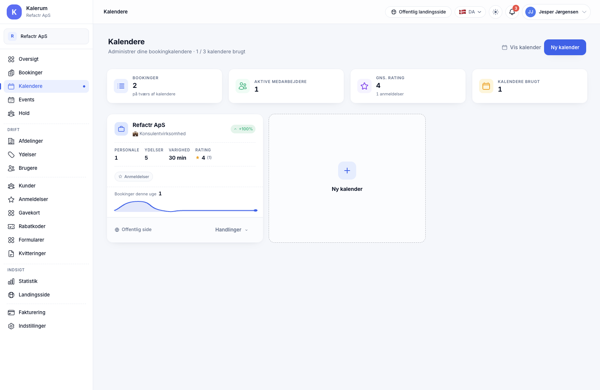
Task: Open the notifications bell
Action: pos(512,12)
